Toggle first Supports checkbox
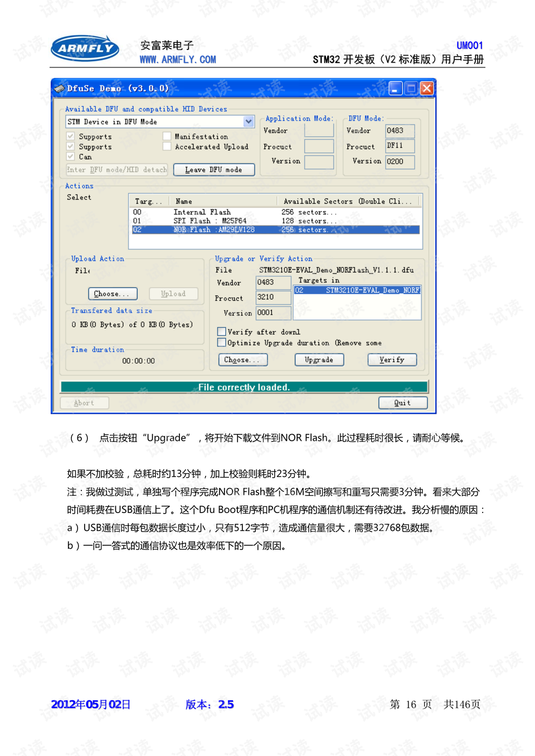Image resolution: width=535 pixels, height=756 pixels. 71,136
